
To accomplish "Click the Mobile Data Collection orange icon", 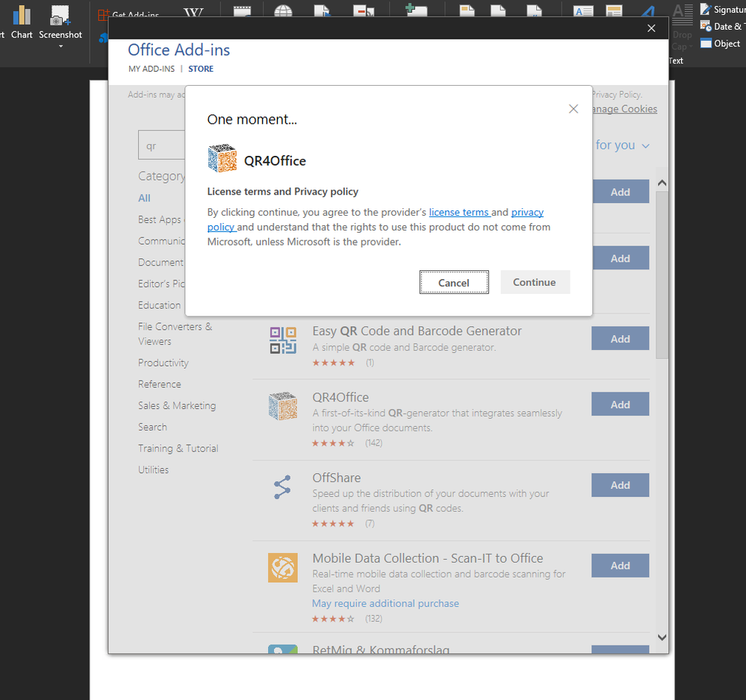I will (x=283, y=568).
